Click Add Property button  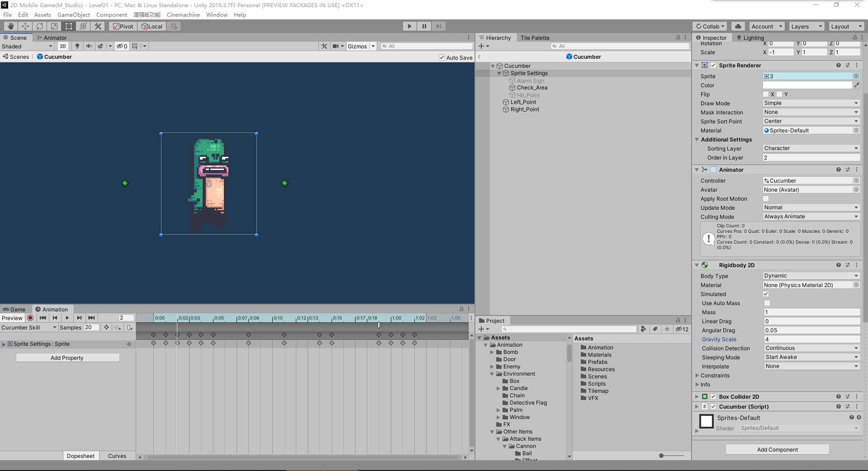pos(67,358)
